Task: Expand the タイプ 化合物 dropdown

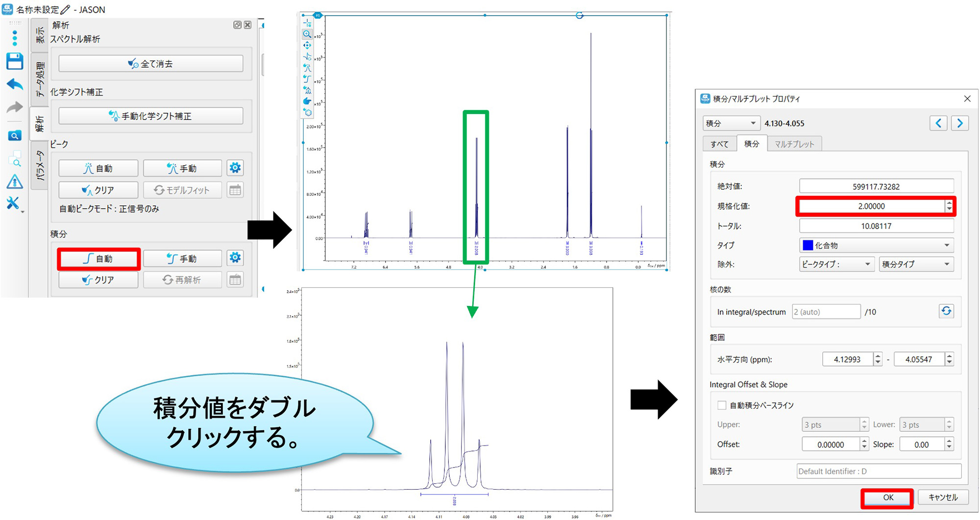Action: point(946,245)
